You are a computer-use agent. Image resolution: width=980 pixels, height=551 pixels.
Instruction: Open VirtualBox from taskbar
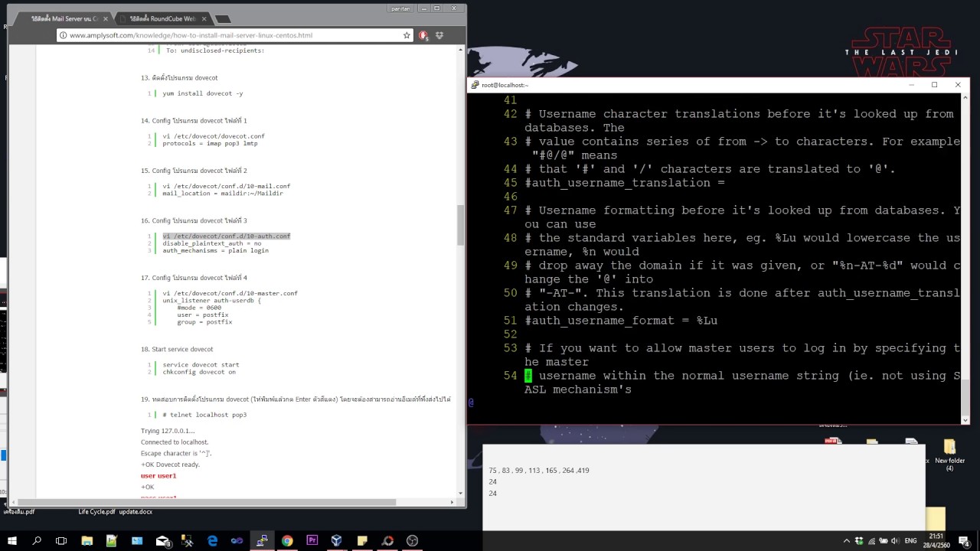[x=337, y=541]
